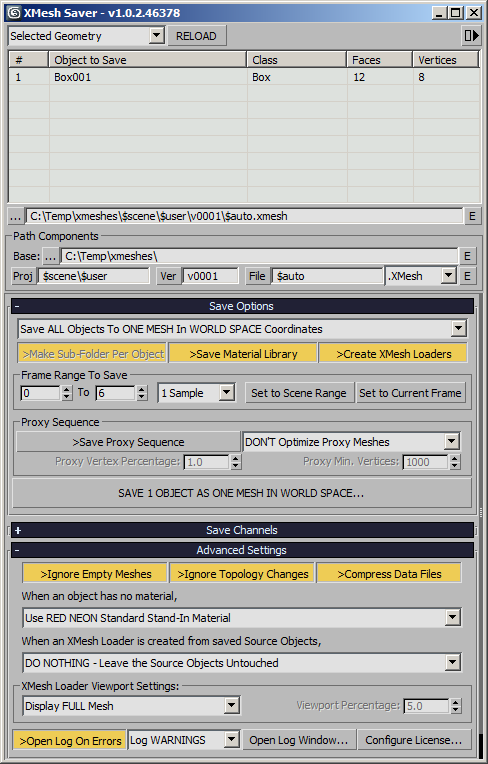The height and width of the screenshot is (764, 488).
Task: Click Viewport Percentage spinner arrows
Action: (455, 706)
